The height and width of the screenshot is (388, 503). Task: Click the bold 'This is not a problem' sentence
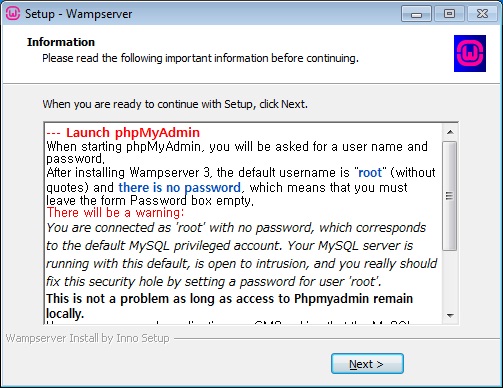click(x=229, y=306)
